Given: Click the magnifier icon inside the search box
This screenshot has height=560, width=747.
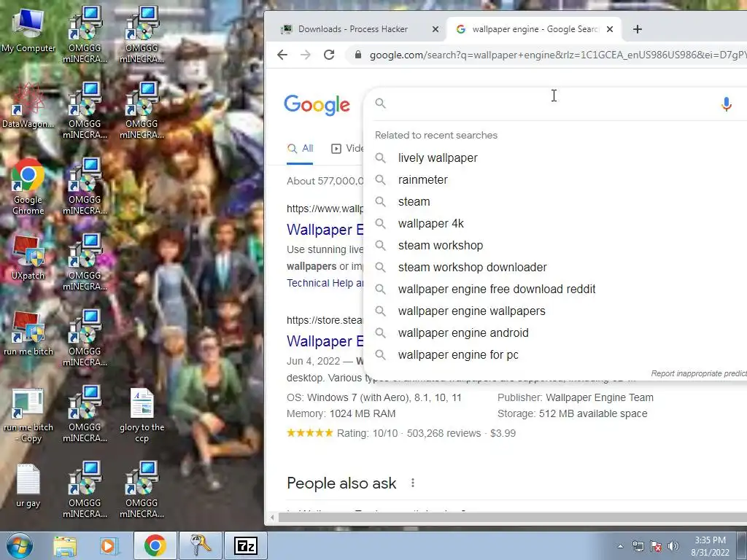Looking at the screenshot, I should tap(380, 104).
